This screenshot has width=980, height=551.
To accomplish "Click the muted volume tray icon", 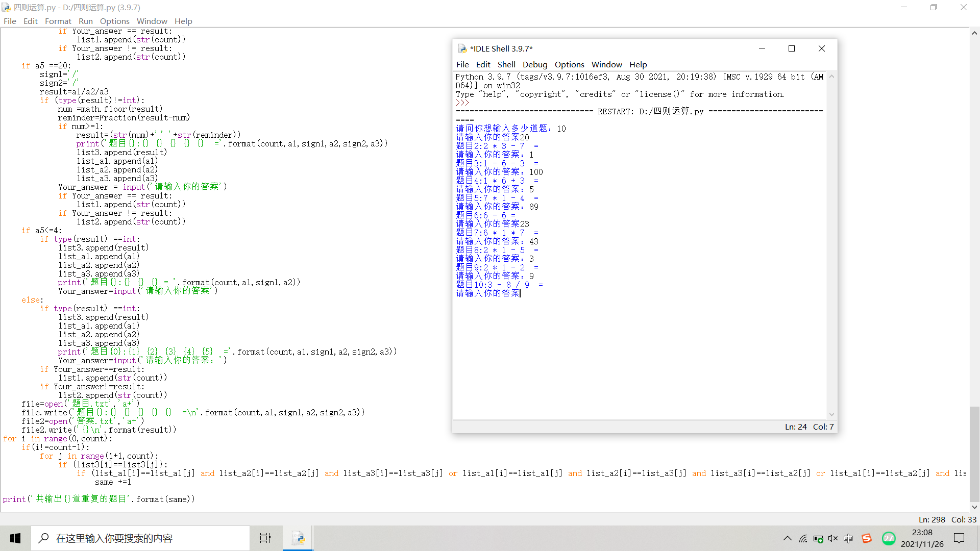I will pyautogui.click(x=833, y=538).
